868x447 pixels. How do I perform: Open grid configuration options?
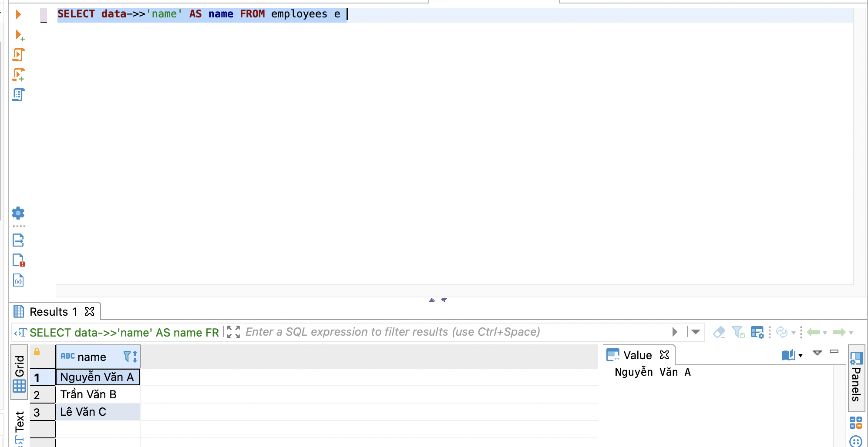[x=758, y=332]
